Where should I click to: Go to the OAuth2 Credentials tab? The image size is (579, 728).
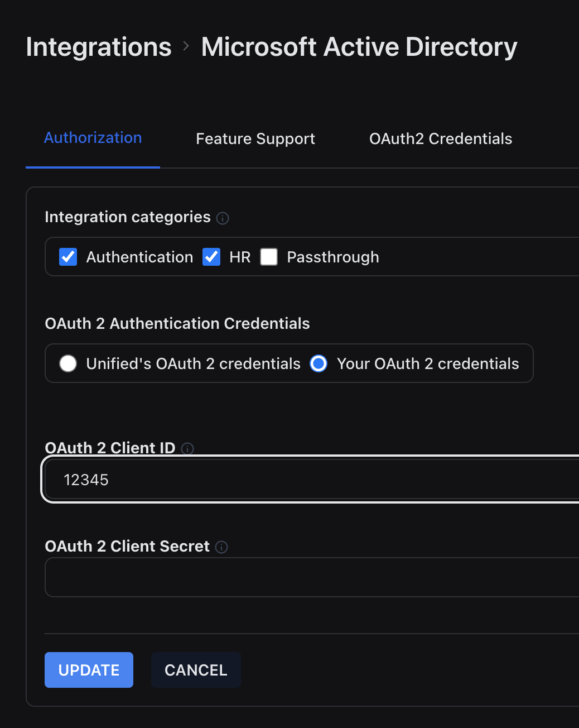click(x=441, y=138)
